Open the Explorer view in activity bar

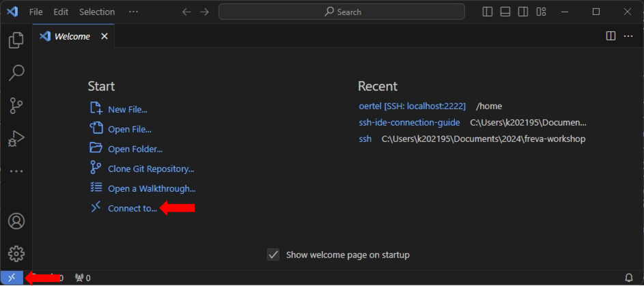click(x=16, y=40)
